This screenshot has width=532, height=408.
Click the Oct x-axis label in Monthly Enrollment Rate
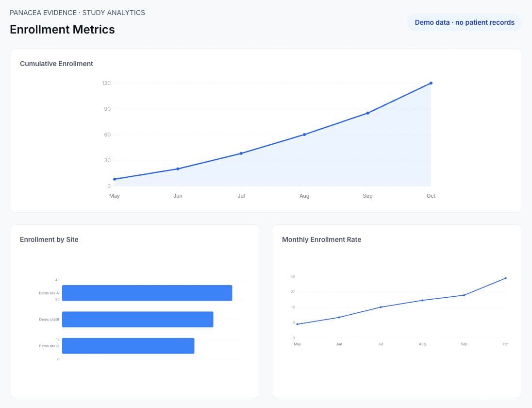pos(506,344)
